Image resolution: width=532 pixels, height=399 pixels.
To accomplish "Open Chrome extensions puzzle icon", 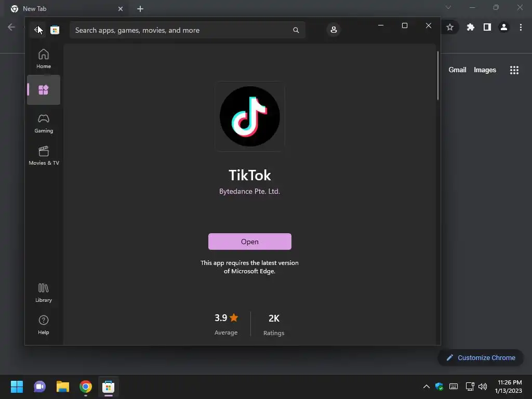I will [x=470, y=27].
